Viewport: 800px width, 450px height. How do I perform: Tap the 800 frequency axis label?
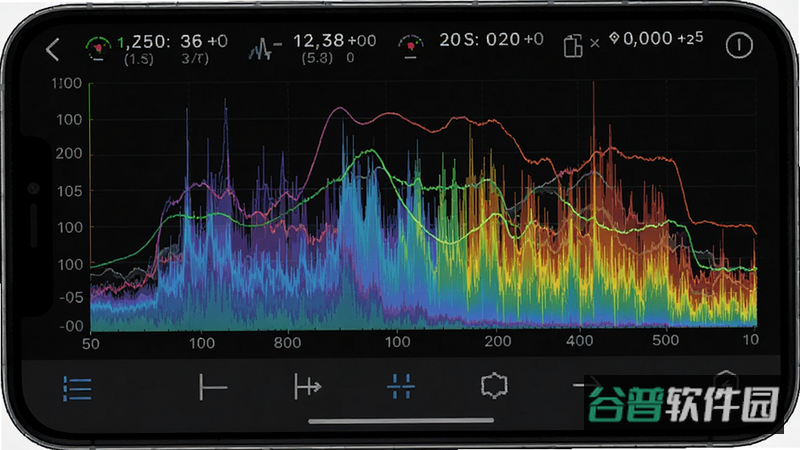point(287,342)
